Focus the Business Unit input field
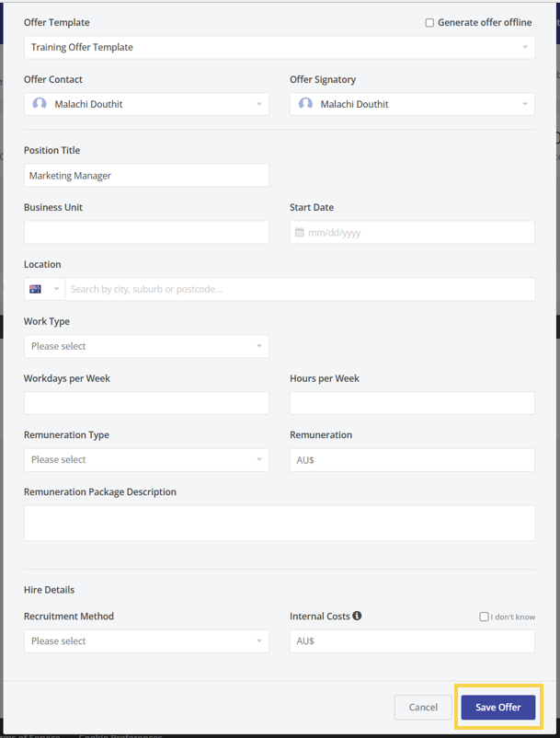Image resolution: width=560 pixels, height=738 pixels. [x=146, y=232]
